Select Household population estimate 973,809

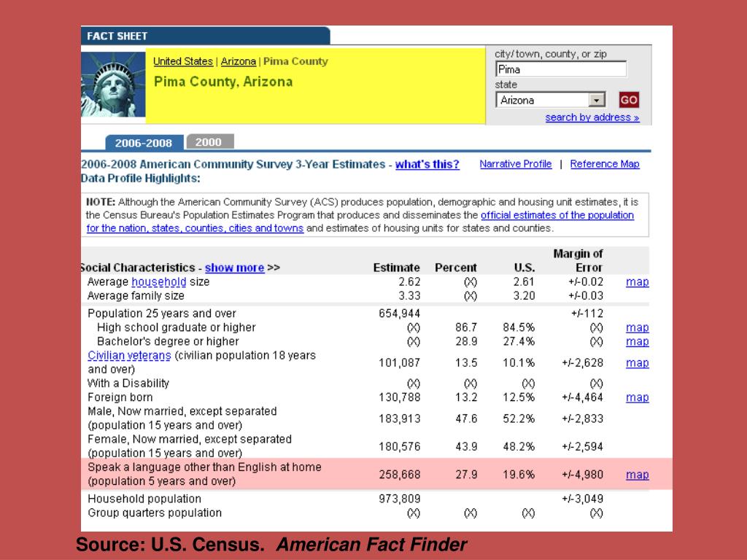pos(399,499)
